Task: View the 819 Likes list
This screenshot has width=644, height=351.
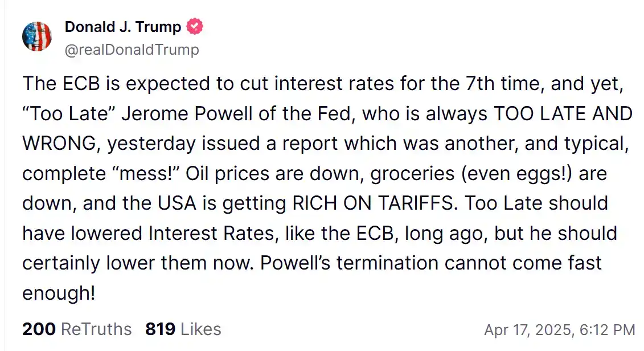Action: pos(183,329)
